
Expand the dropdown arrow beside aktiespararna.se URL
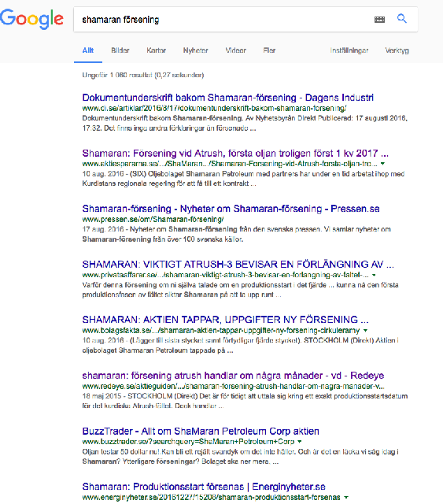382,164
